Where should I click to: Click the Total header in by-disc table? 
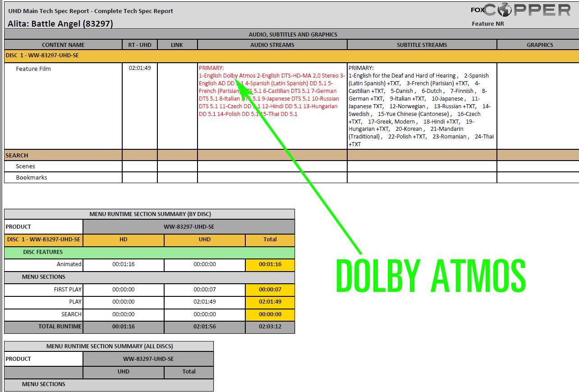270,240
